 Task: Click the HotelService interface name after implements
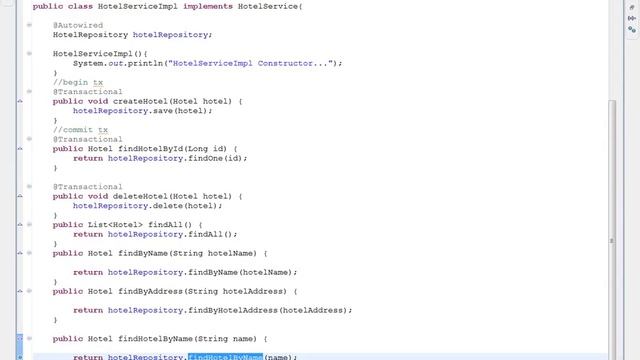click(x=268, y=7)
